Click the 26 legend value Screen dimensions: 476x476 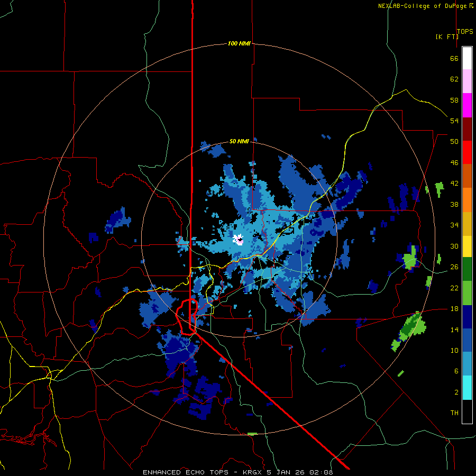coord(454,267)
